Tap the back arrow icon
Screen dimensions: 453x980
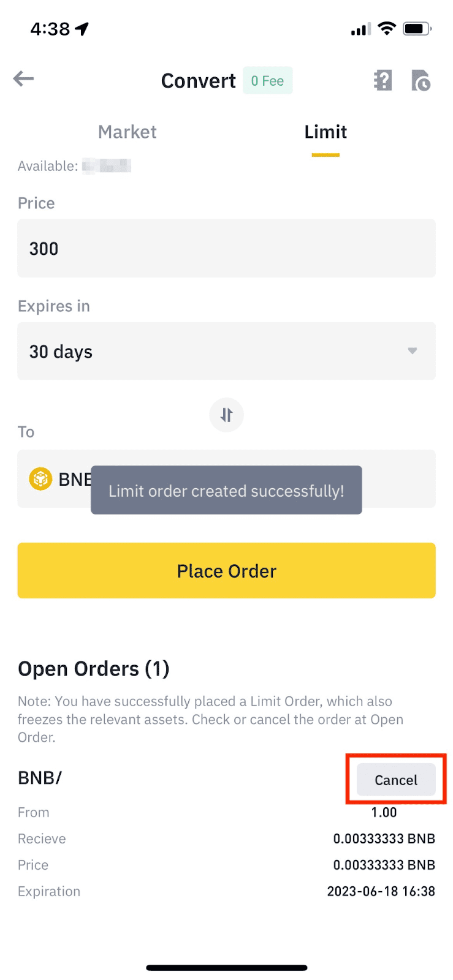[24, 79]
